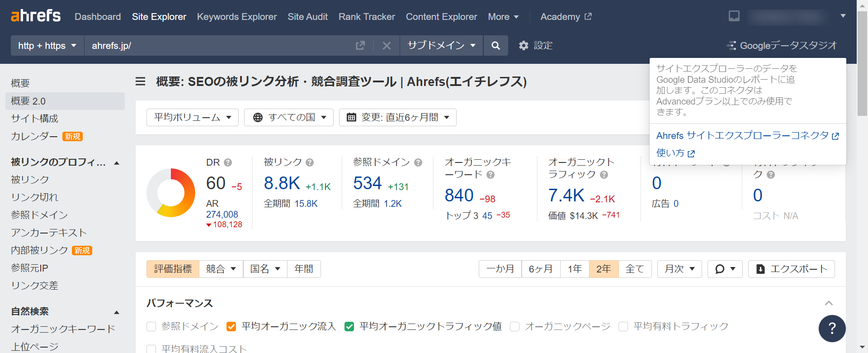Open the http + https protocol dropdown

[47, 46]
